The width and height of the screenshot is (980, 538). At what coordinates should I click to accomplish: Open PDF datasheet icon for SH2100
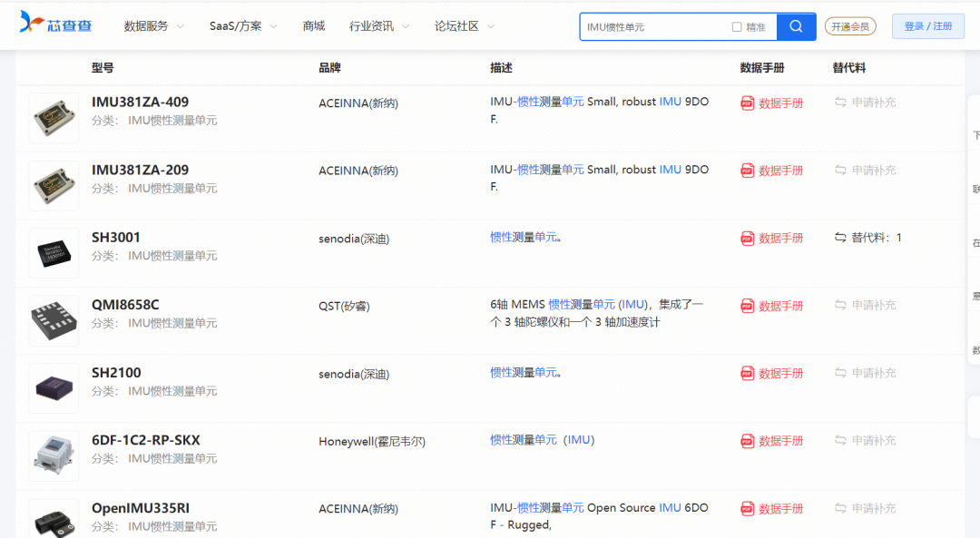pyautogui.click(x=747, y=374)
